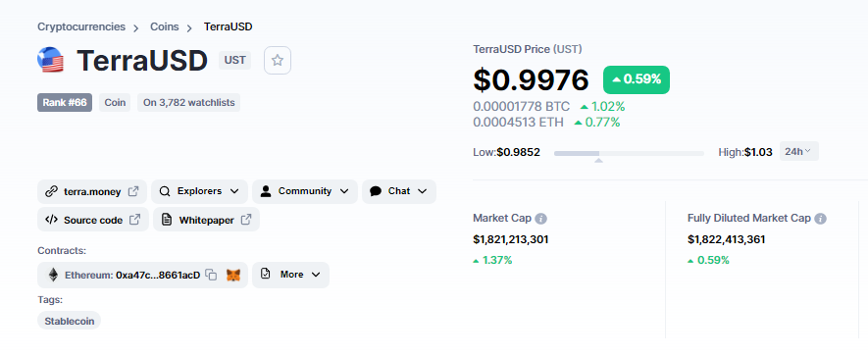
Task: Click the green 0.59% price change badge
Action: [x=637, y=79]
